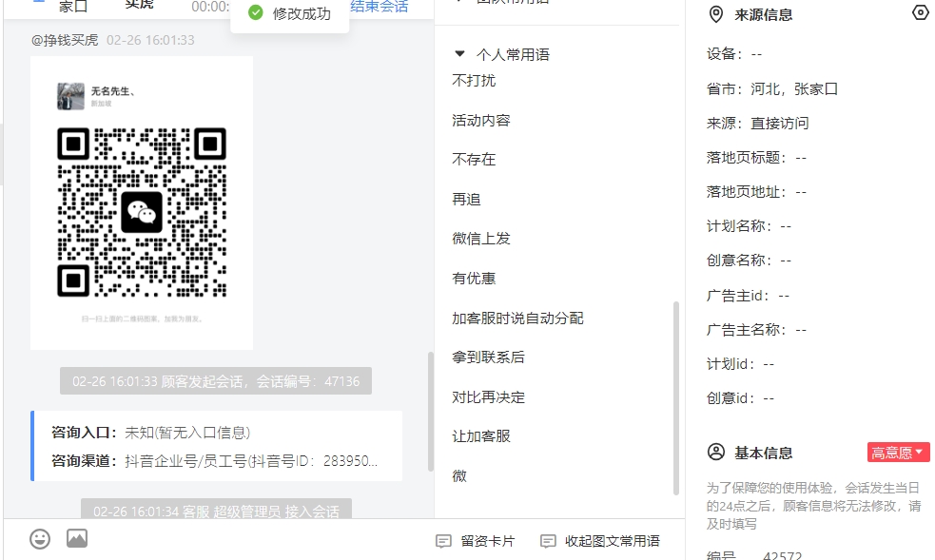Open the WeChat QR code image message
Viewport: 935px width, 560px height.
[x=142, y=203]
